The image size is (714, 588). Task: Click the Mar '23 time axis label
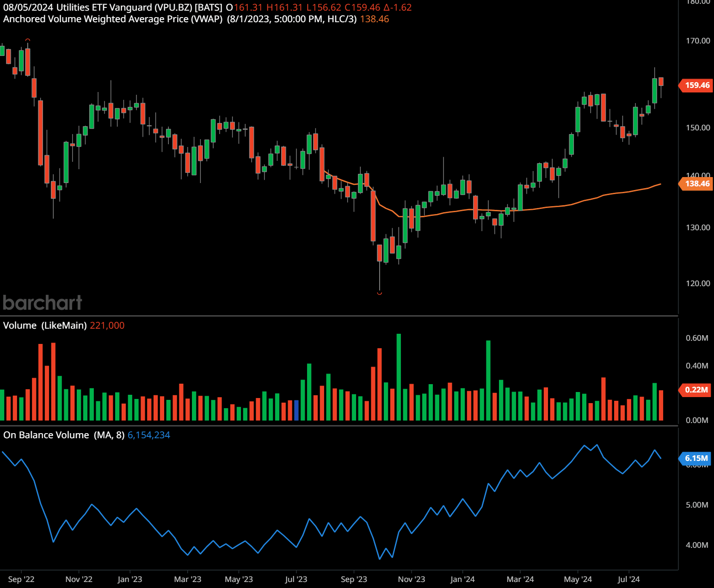point(188,579)
